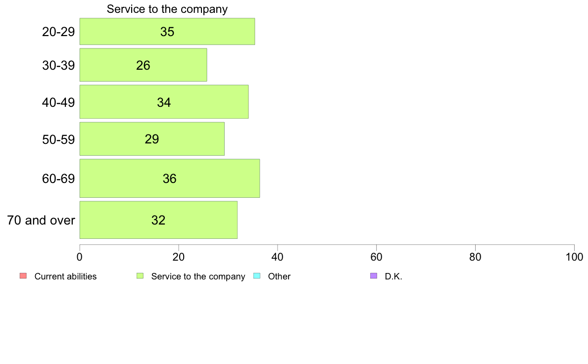Click the 100 tick on the x-axis
This screenshot has height=364, width=588.
[574, 257]
